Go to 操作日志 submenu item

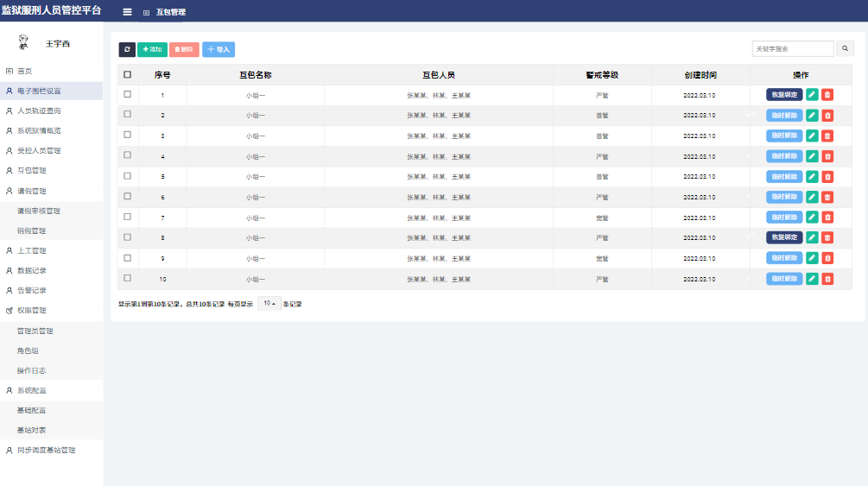[x=31, y=370]
